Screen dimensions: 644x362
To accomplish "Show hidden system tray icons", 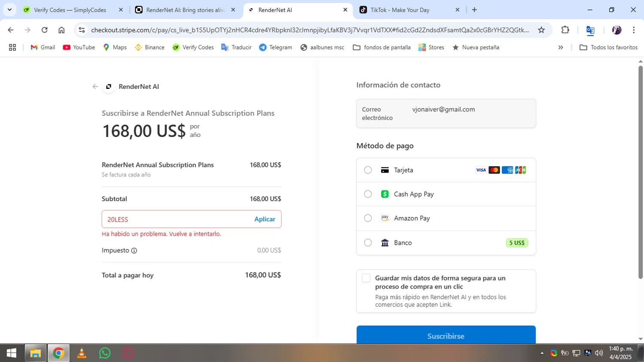I will coord(542,353).
